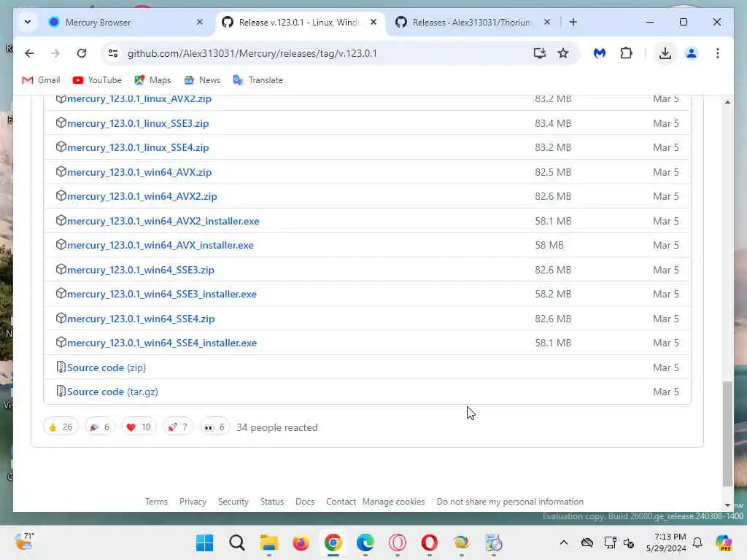Image resolution: width=747 pixels, height=560 pixels.
Task: Open the Status footer link
Action: 271,502
